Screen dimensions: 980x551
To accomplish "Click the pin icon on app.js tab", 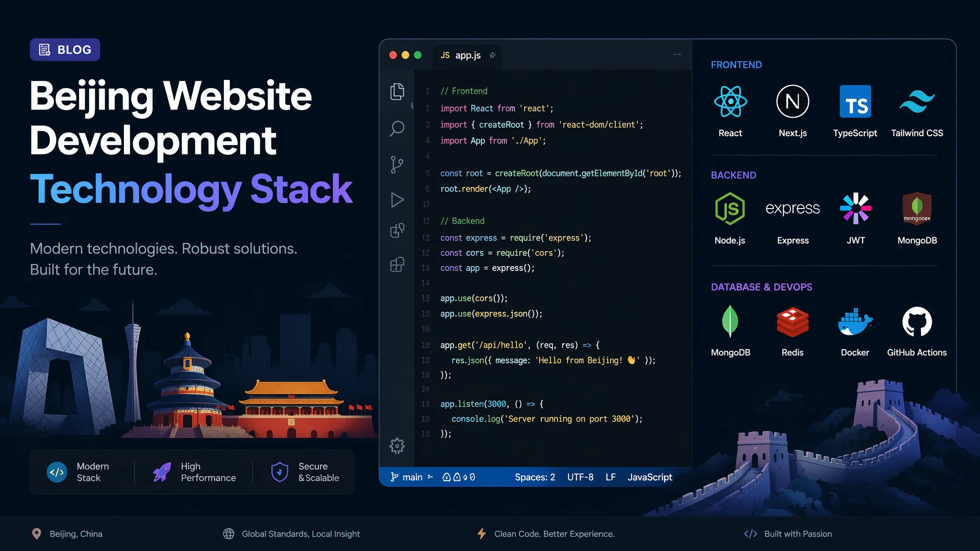I will click(492, 55).
